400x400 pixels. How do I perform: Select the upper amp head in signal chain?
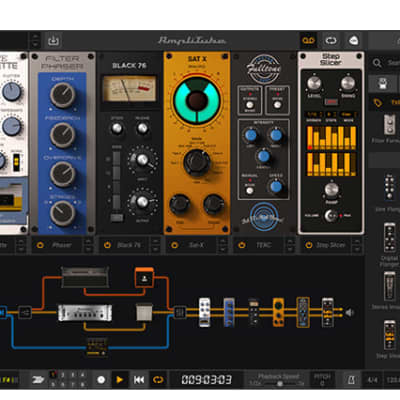click(x=85, y=276)
